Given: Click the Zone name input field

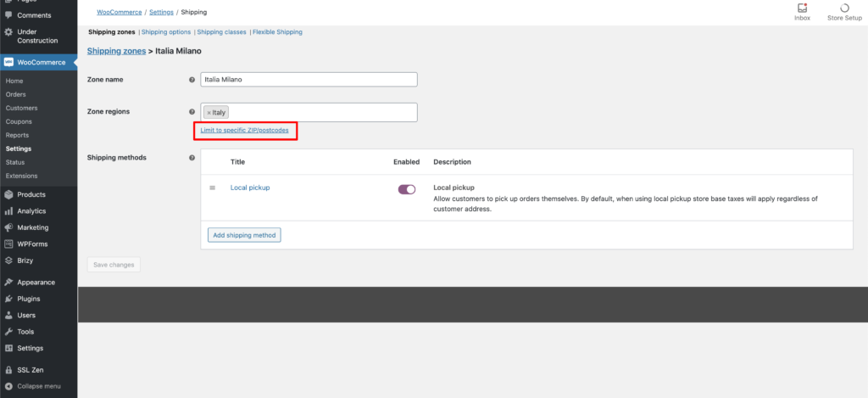Looking at the screenshot, I should tap(309, 80).
